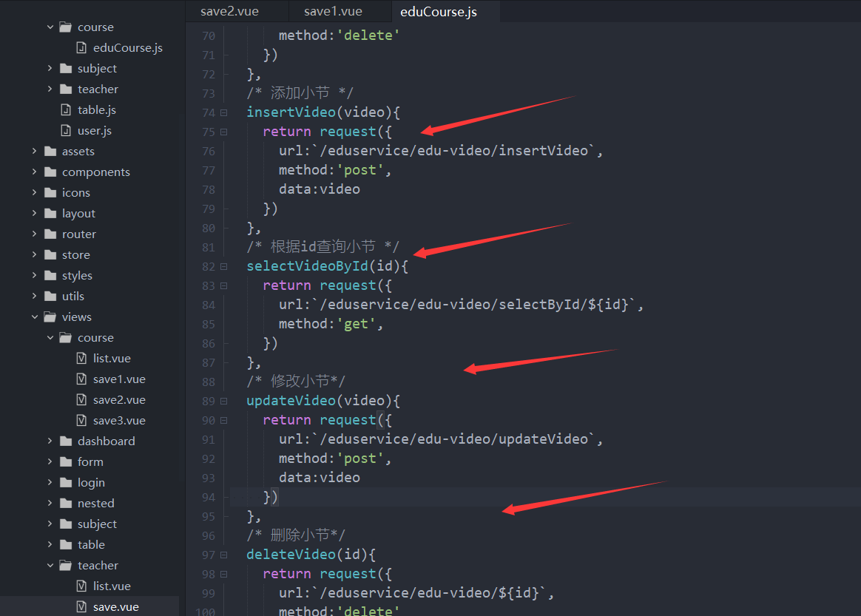861x616 pixels.
Task: Expand the top subject folder chevron
Action: click(50, 68)
